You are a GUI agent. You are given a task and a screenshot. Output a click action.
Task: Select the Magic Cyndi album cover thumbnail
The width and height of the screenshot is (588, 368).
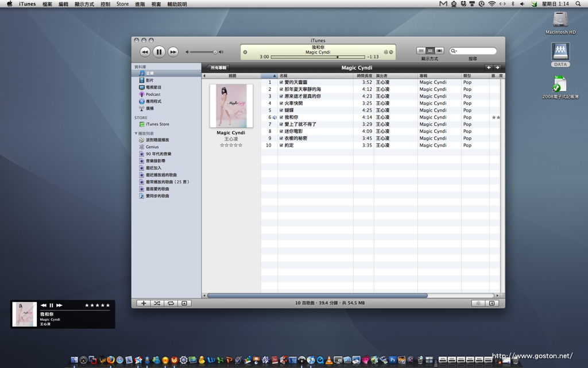pos(231,106)
